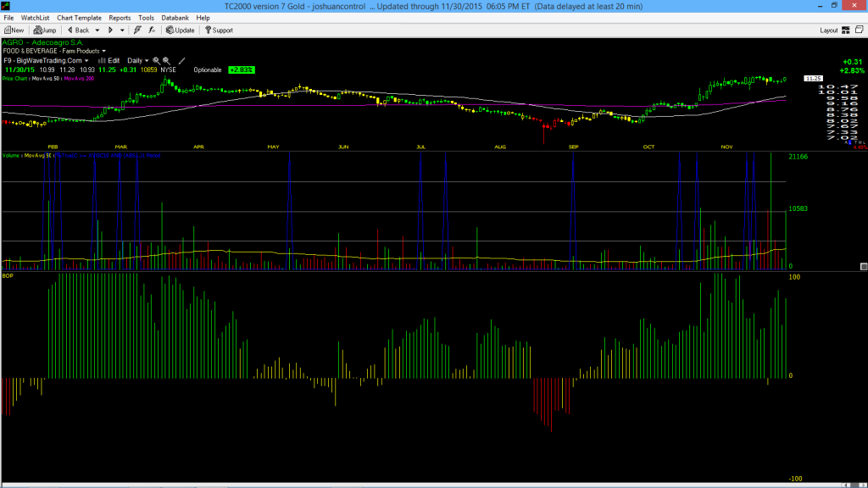The image size is (868, 488).
Task: Click the lightning bolt toolbar icon
Action: [x=137, y=30]
